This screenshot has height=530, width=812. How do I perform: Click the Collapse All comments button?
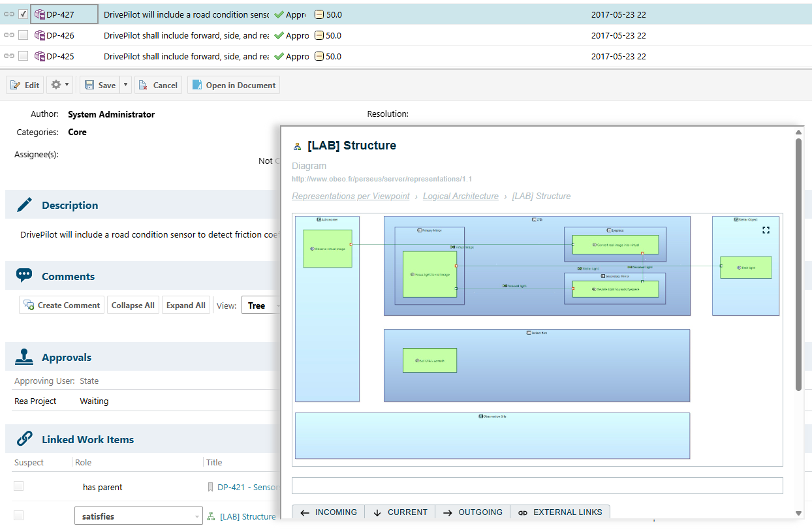pyautogui.click(x=133, y=305)
